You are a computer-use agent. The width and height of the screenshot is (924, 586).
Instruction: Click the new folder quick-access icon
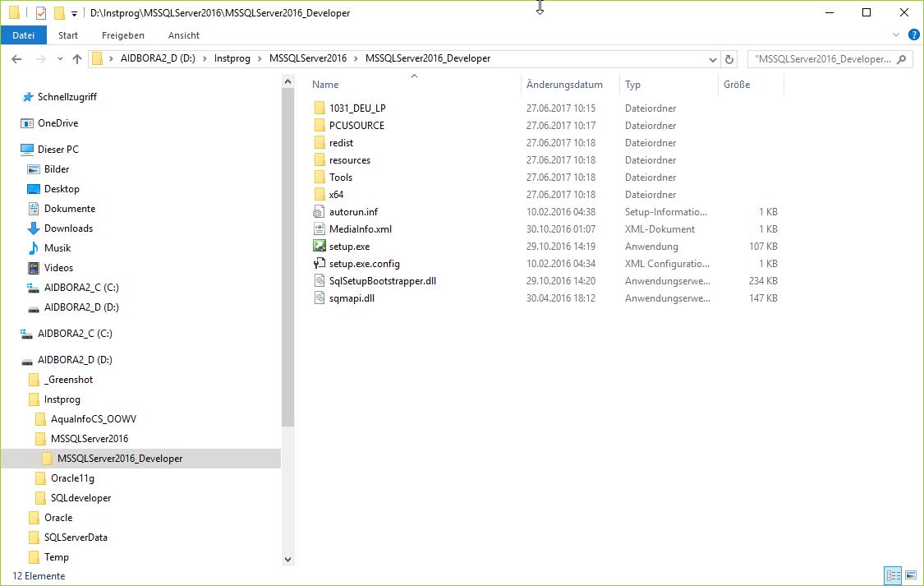coord(59,13)
